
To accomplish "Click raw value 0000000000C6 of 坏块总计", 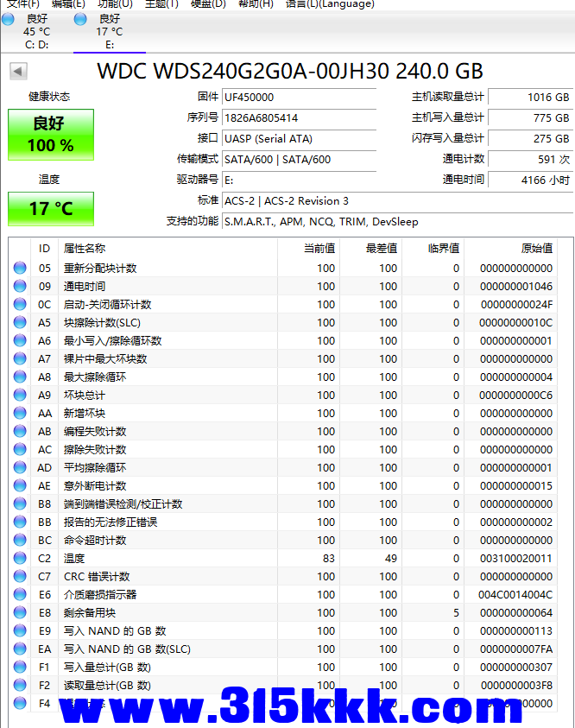I will click(516, 396).
